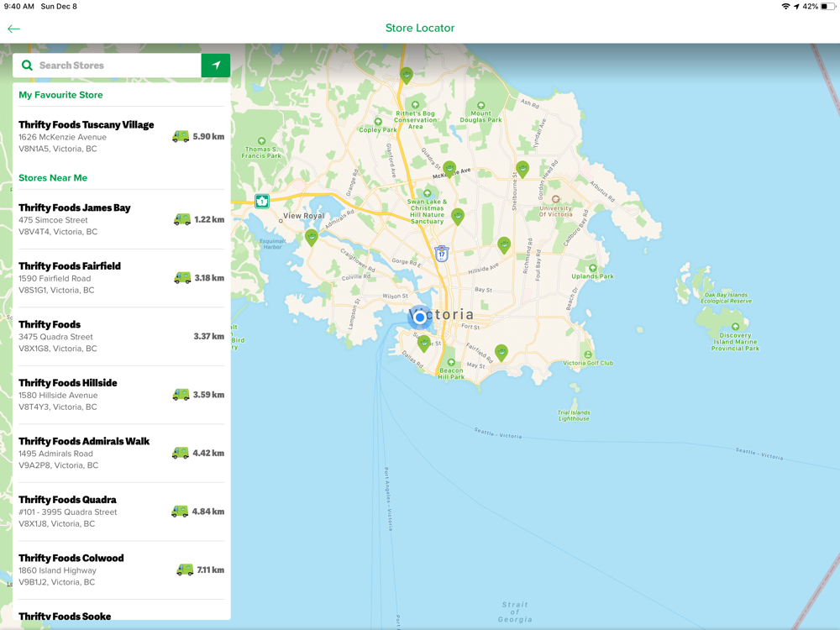
Task: Tap the search magnifier icon
Action: coord(27,66)
